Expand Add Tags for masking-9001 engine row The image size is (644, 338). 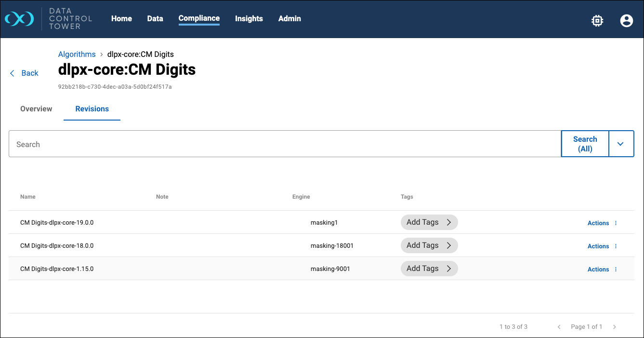pos(429,269)
